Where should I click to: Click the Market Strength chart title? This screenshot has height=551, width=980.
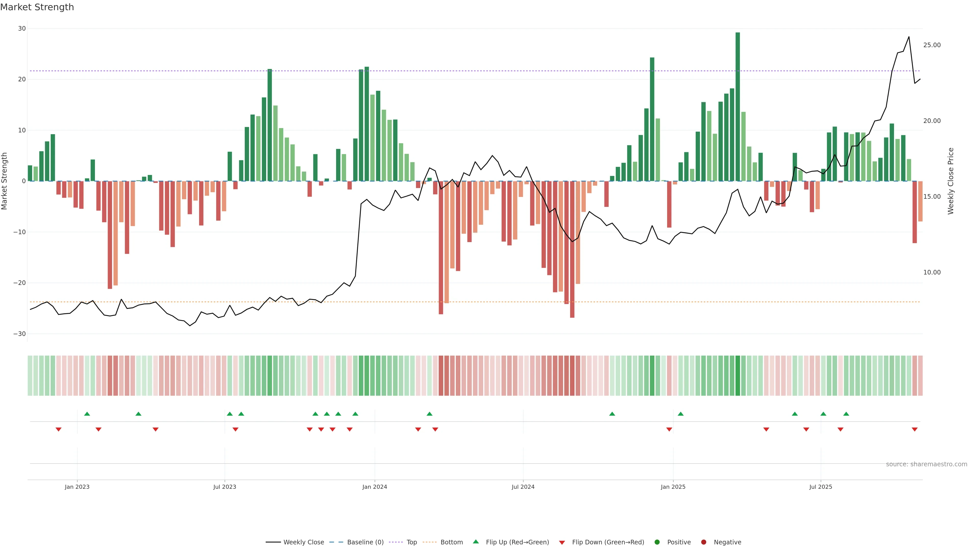[x=37, y=7]
